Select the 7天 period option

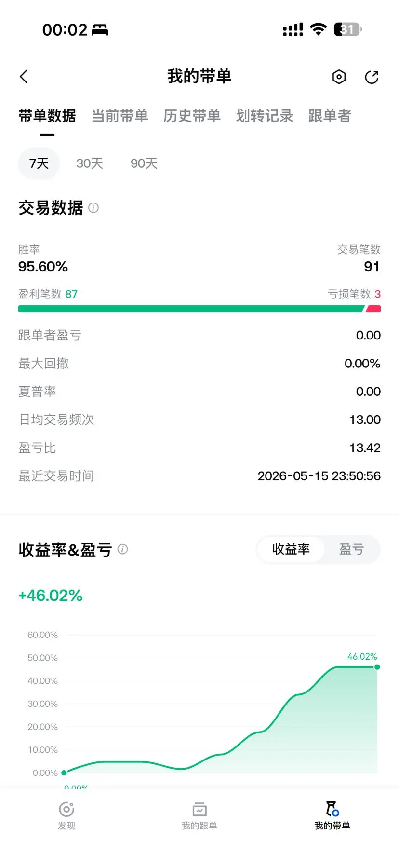click(39, 163)
